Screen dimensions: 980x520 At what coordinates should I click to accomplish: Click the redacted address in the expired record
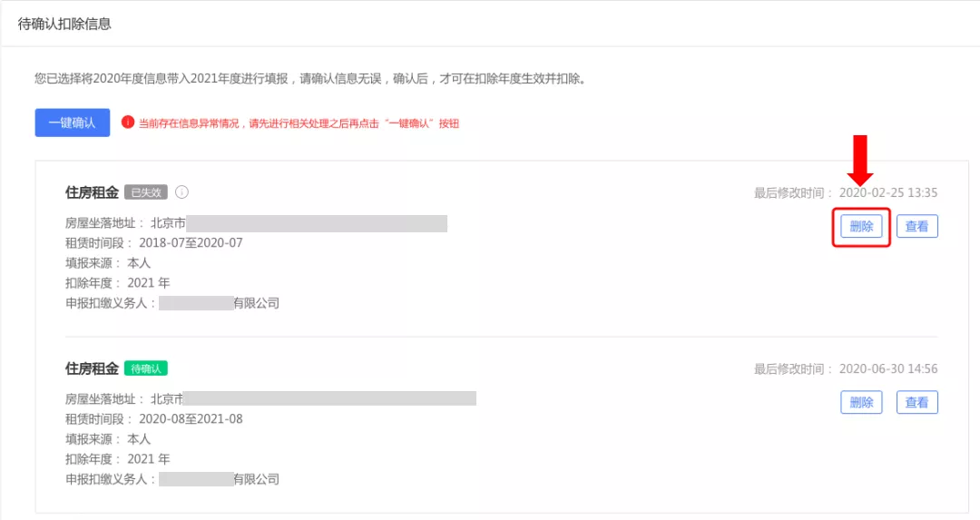(x=317, y=223)
